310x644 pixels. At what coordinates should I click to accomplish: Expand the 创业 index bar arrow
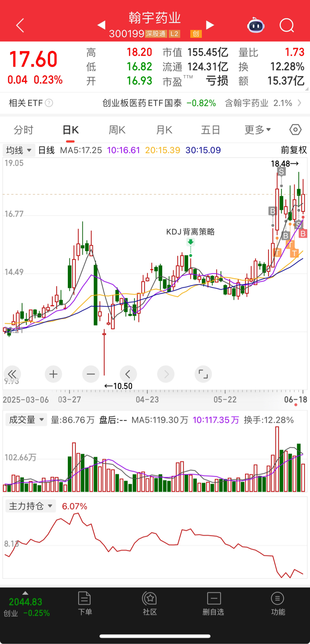tap(25, 593)
